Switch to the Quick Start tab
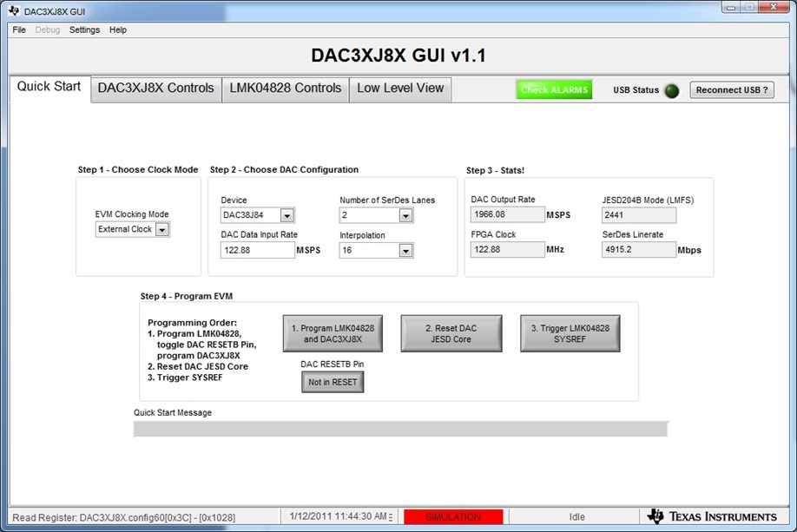The image size is (797, 532). click(x=49, y=88)
